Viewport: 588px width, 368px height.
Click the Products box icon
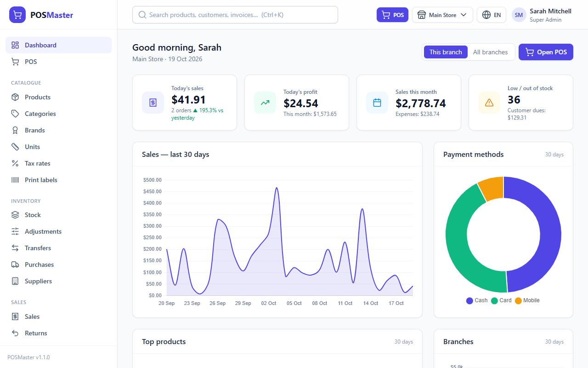pos(15,97)
